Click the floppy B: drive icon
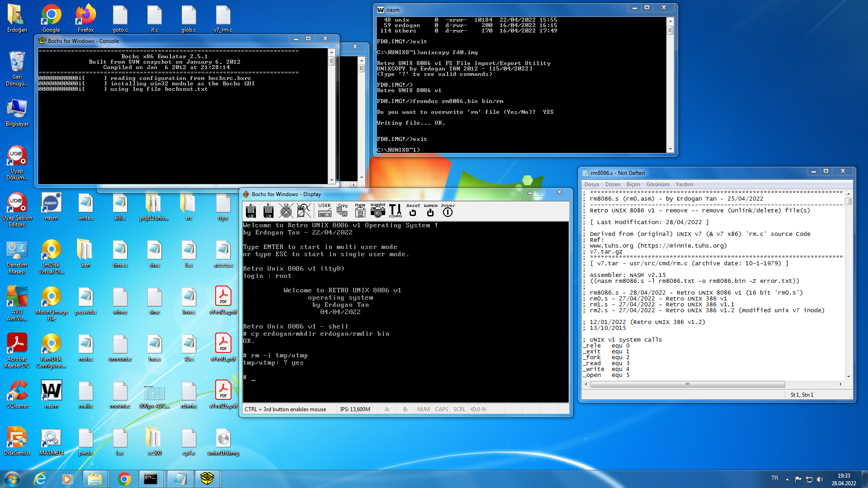 click(268, 211)
